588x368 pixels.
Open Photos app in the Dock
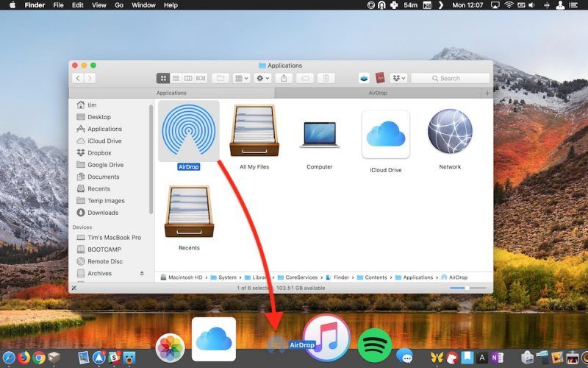(171, 346)
